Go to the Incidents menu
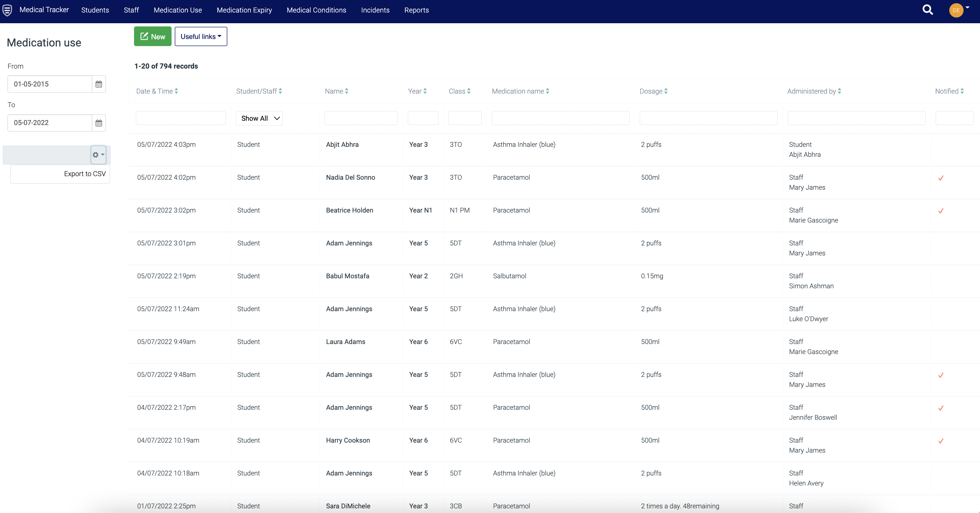Screen dimensions: 980x513 tap(375, 10)
